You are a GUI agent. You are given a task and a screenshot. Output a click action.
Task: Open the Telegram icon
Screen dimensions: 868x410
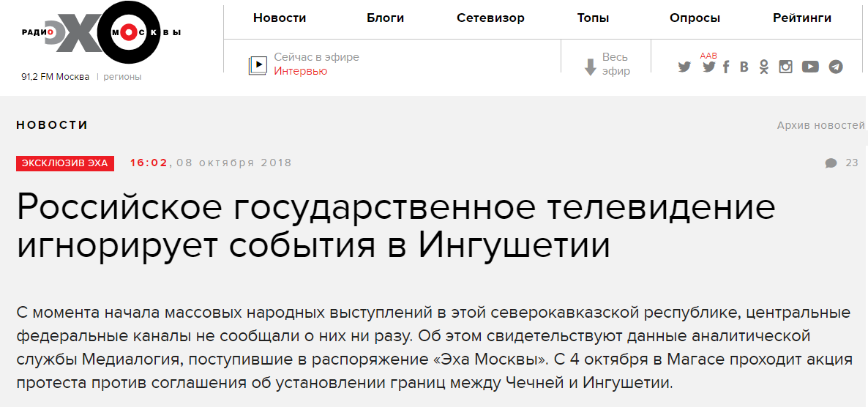(835, 67)
